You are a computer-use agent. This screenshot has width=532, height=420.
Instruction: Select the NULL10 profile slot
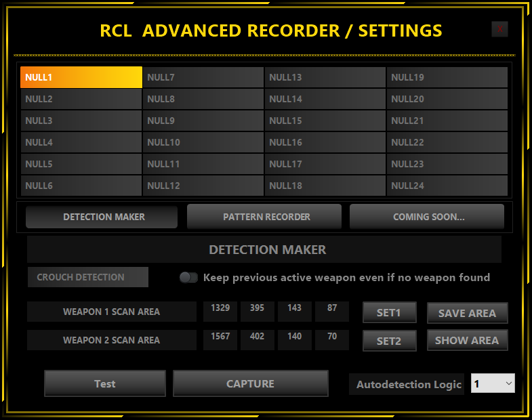click(203, 142)
